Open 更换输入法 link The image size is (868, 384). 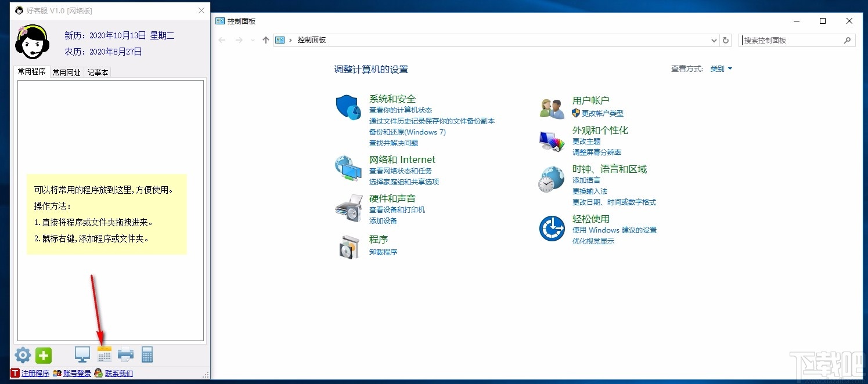click(590, 191)
